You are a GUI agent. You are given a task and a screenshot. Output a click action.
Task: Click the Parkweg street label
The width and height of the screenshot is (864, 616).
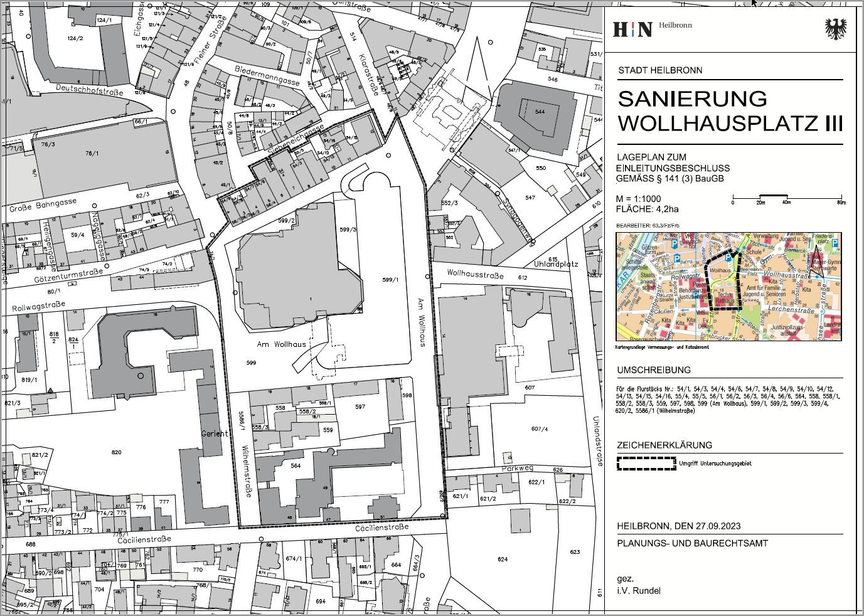[517, 468]
